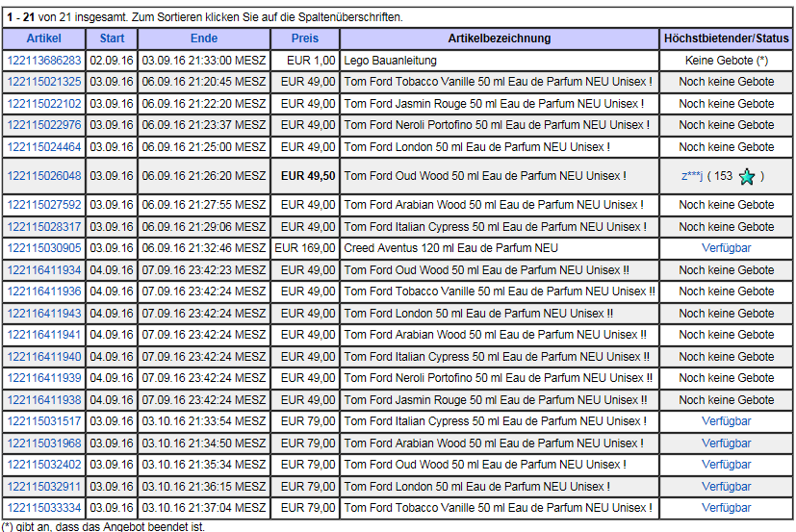Screen dimensions: 796x532
Task: Sort listings by Start date header
Action: click(112, 38)
